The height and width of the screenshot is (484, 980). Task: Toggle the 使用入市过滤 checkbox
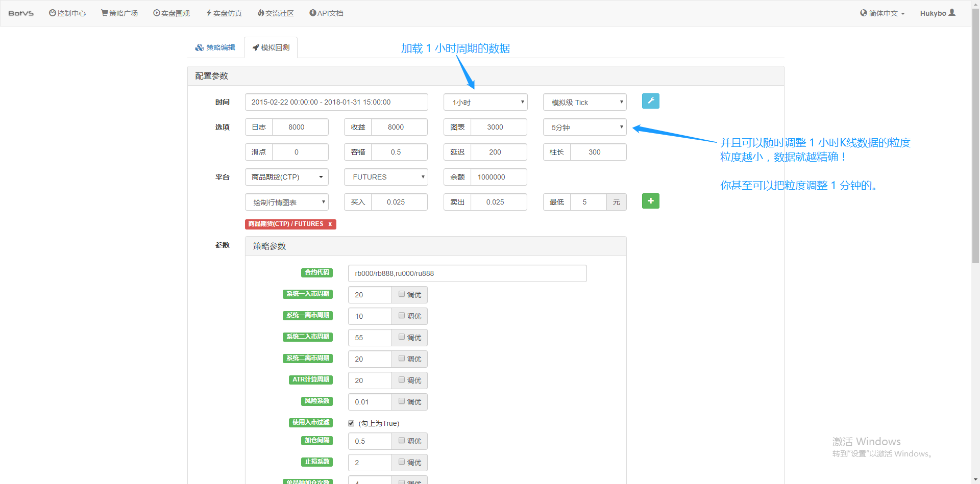coord(351,423)
